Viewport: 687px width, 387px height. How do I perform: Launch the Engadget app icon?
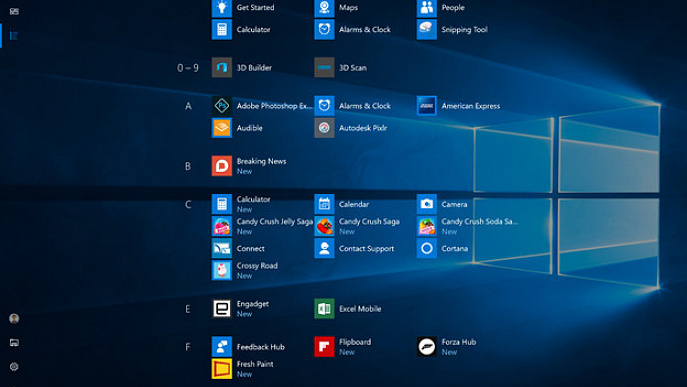pos(222,309)
